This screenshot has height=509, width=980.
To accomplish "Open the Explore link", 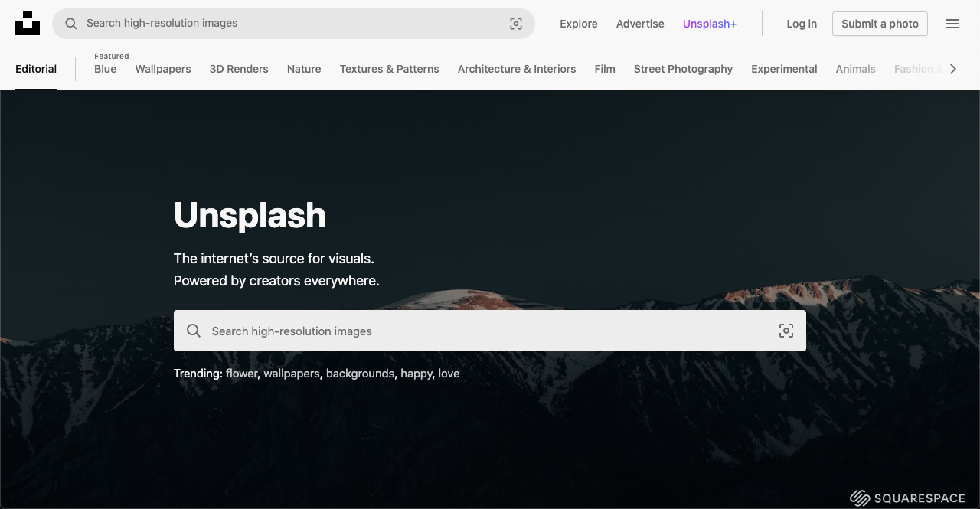I will [579, 24].
